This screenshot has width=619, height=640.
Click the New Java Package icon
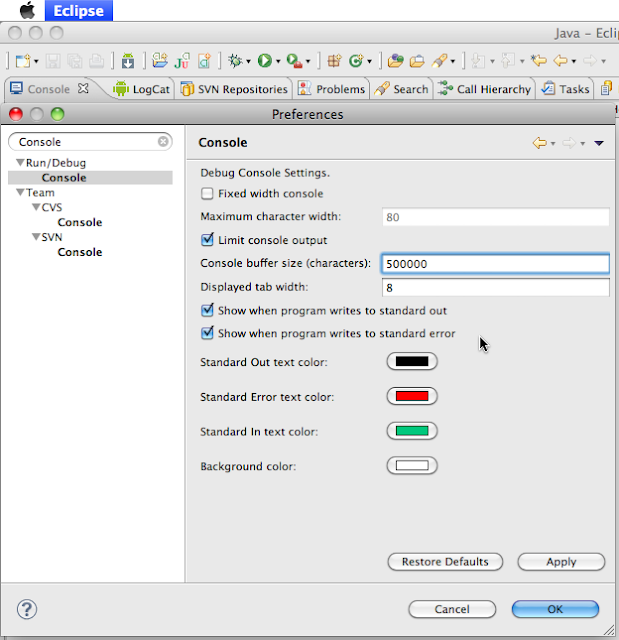tap(334, 61)
